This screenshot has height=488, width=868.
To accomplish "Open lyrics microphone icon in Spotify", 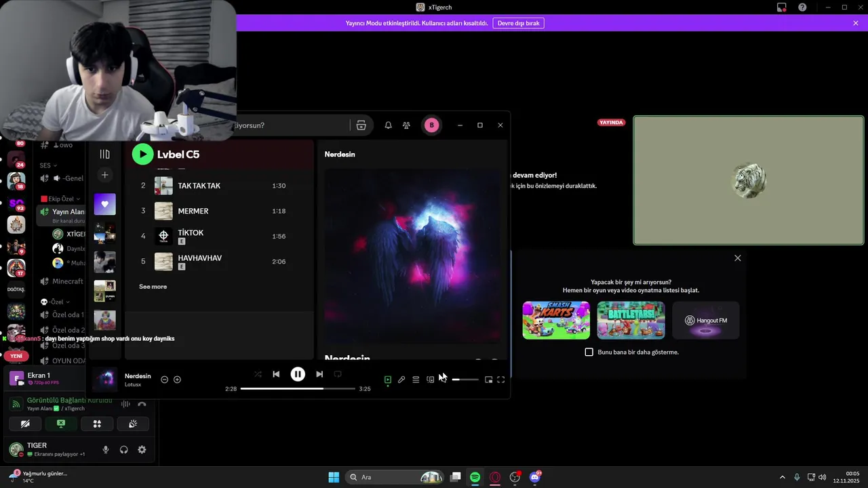I will click(401, 380).
